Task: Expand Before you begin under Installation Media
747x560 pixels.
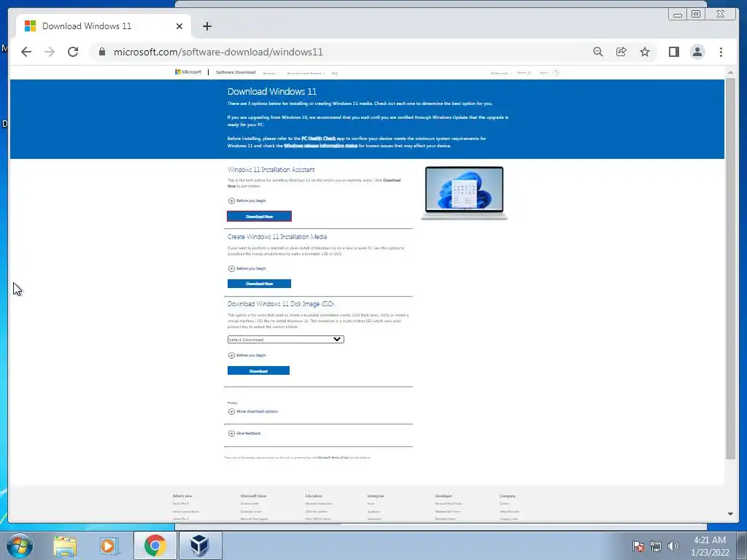Action: tap(247, 268)
